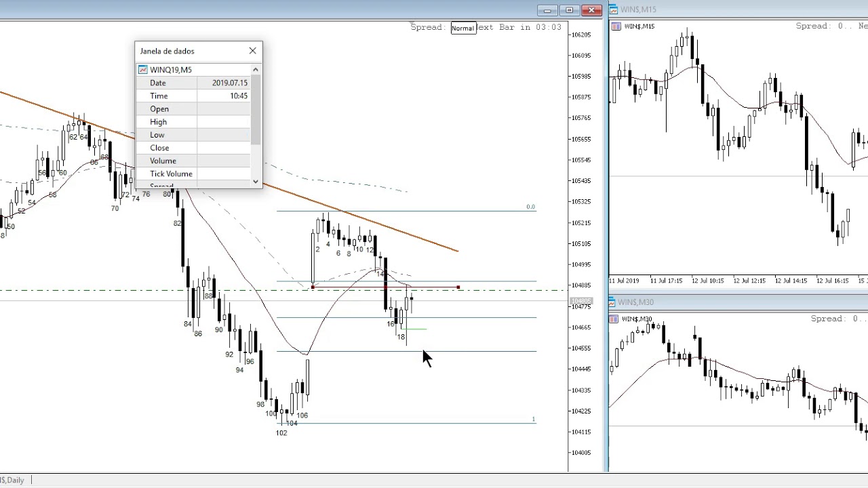The image size is (868, 488).
Task: Click the data window vertical scrollbar thumb
Action: [256, 109]
